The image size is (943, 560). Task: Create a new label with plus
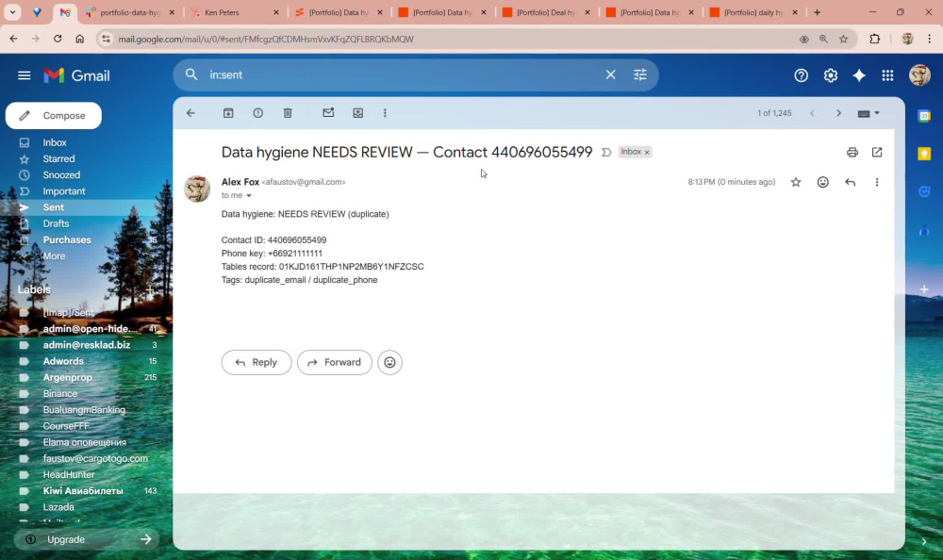coord(150,290)
